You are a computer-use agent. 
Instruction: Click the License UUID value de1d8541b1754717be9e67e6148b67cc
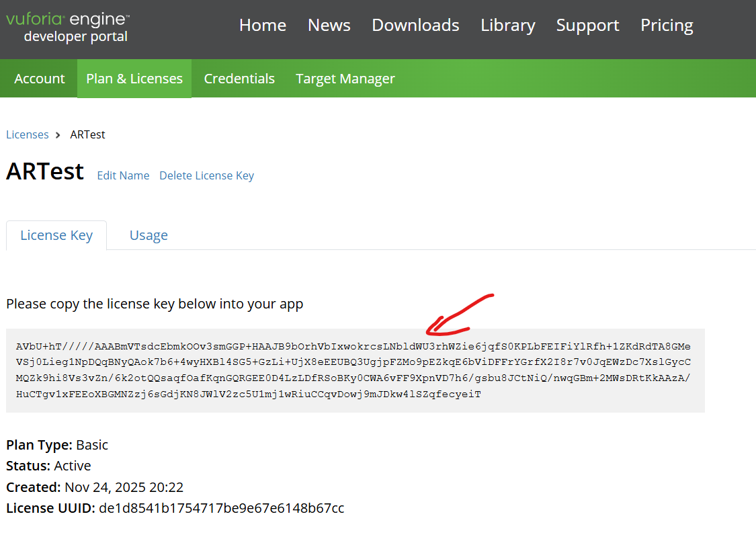click(221, 508)
